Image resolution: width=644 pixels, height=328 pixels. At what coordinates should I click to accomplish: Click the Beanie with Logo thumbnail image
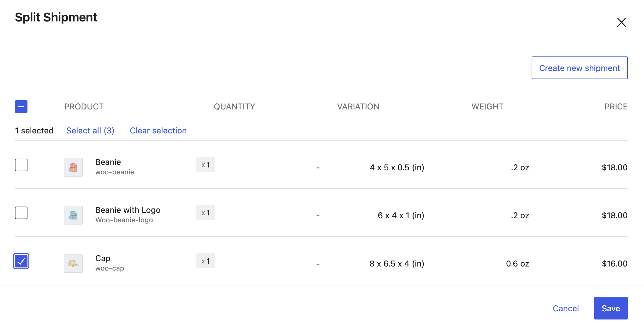pos(73,215)
